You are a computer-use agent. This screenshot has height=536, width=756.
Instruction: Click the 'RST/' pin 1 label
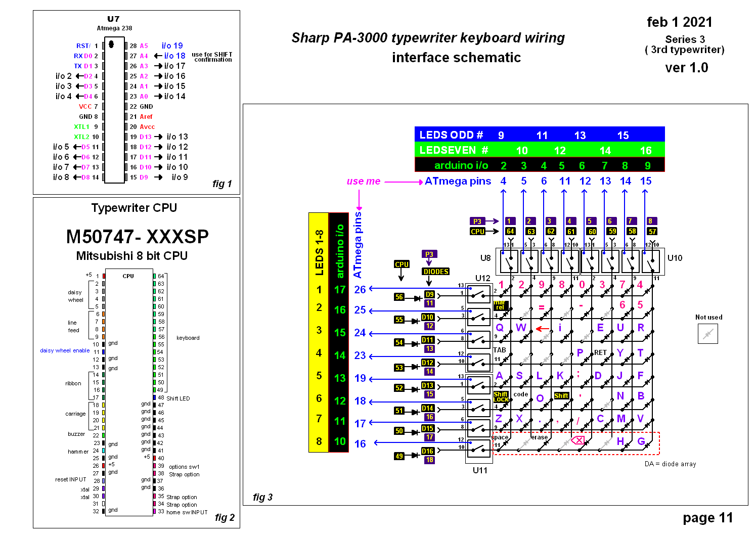(x=83, y=46)
